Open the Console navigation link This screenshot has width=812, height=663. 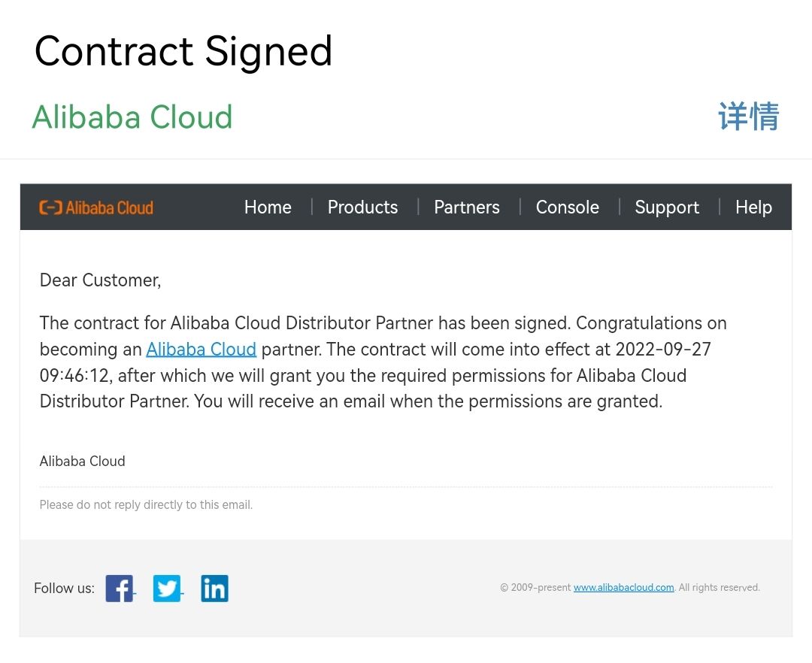click(x=567, y=207)
